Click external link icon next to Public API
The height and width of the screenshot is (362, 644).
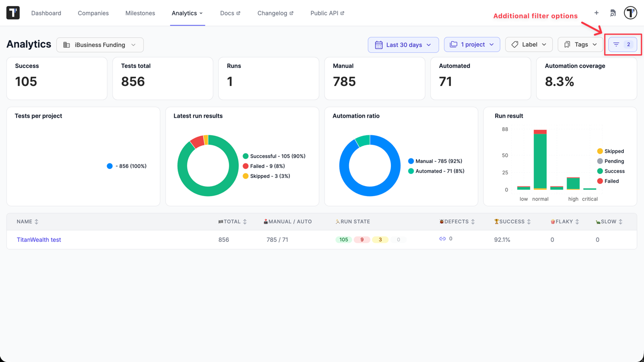click(x=343, y=14)
